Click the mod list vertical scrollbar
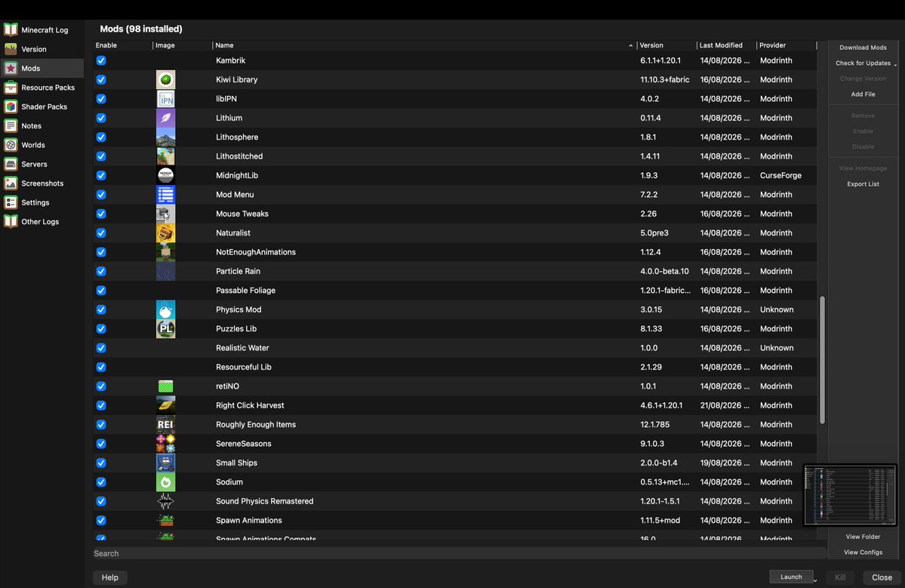Viewport: 905px width, 588px height. coord(822,360)
